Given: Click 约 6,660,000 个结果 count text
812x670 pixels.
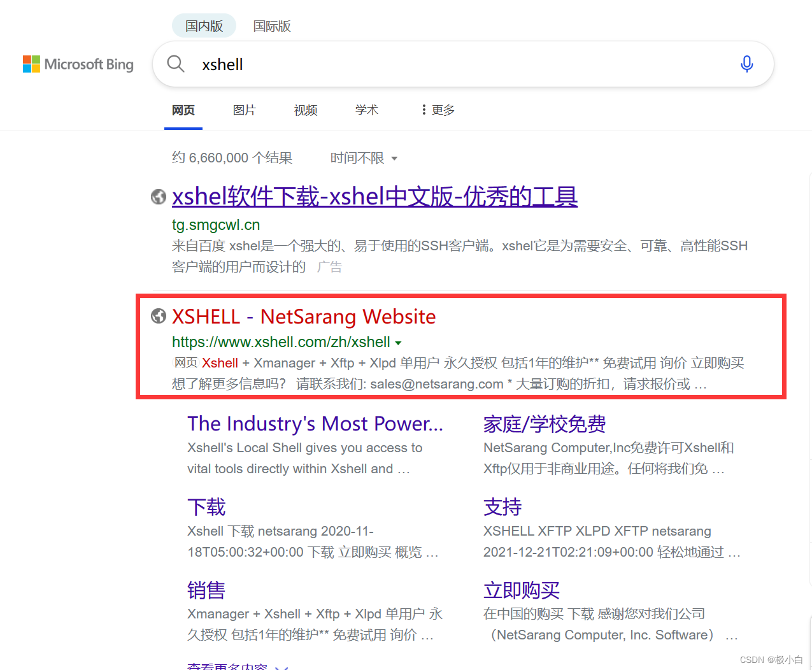Looking at the screenshot, I should (x=232, y=158).
